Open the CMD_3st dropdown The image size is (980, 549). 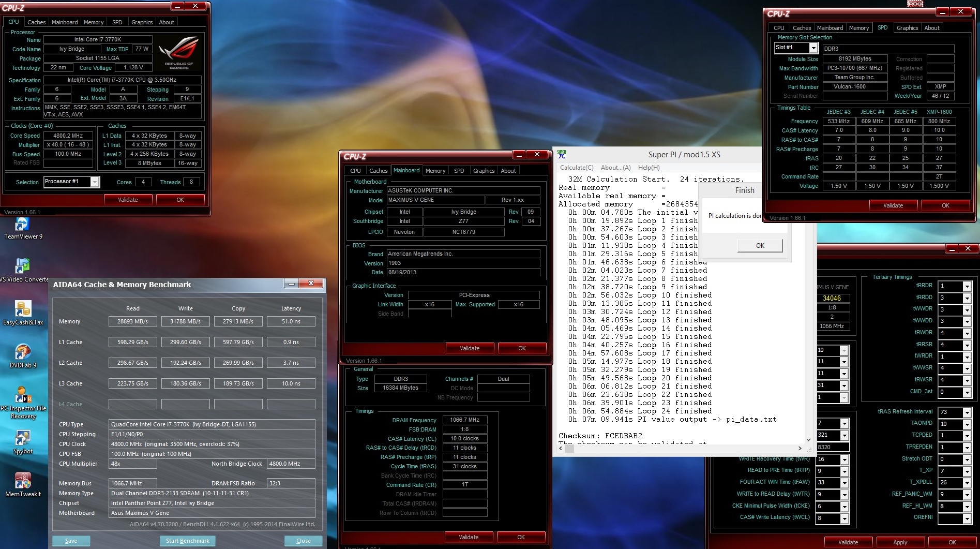pos(967,392)
